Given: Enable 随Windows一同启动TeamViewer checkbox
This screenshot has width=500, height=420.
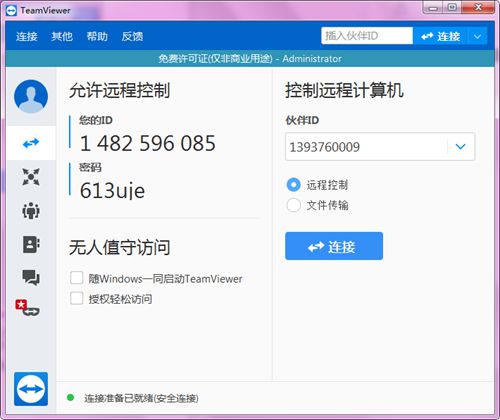Looking at the screenshot, I should click(77, 278).
